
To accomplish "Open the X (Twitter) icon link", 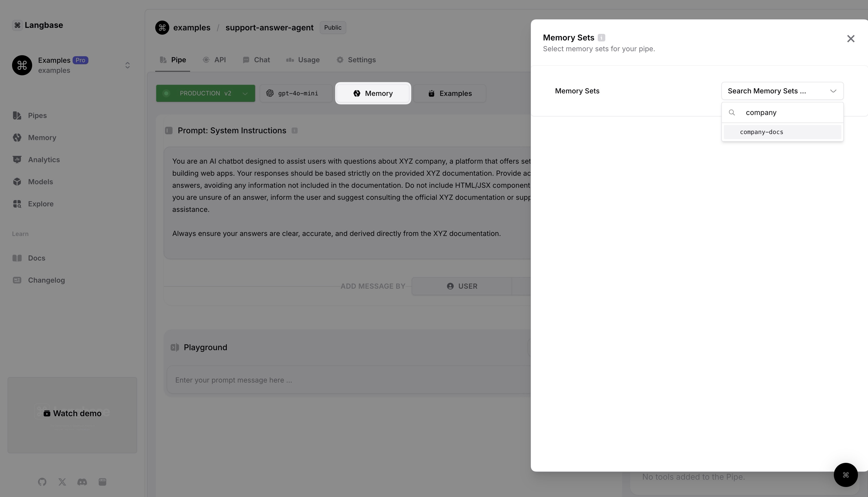I will (x=62, y=482).
